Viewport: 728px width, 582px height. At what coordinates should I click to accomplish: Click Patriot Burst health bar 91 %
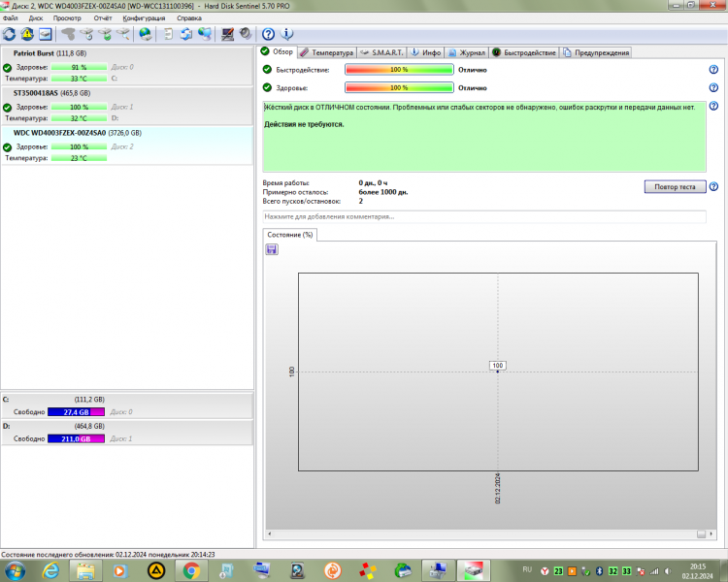(79, 67)
